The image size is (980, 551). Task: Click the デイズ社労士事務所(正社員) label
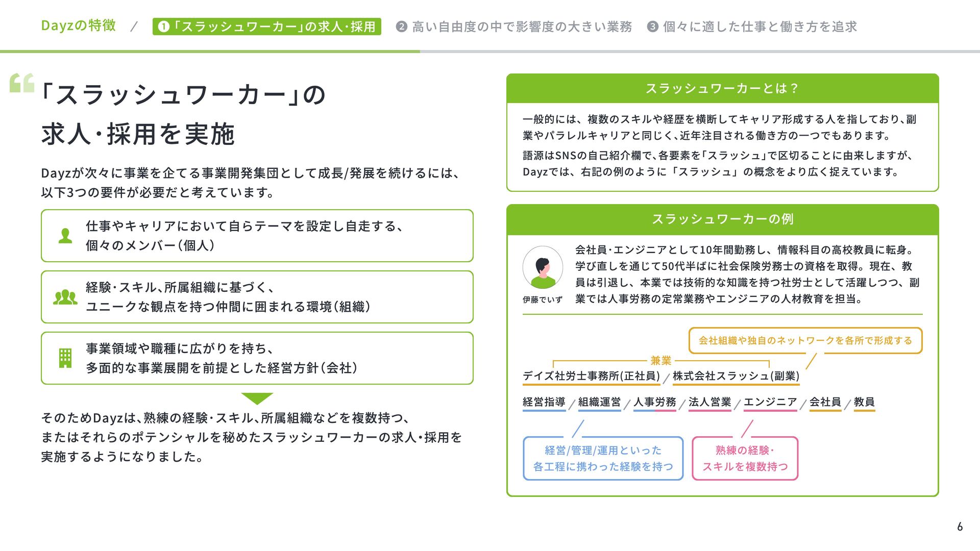(591, 377)
